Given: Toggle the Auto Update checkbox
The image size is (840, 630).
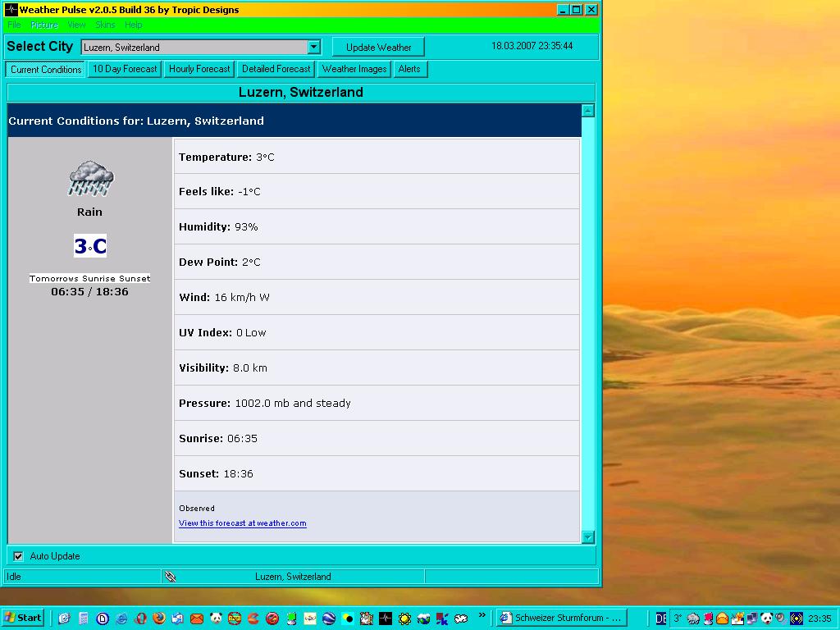Looking at the screenshot, I should (x=19, y=556).
